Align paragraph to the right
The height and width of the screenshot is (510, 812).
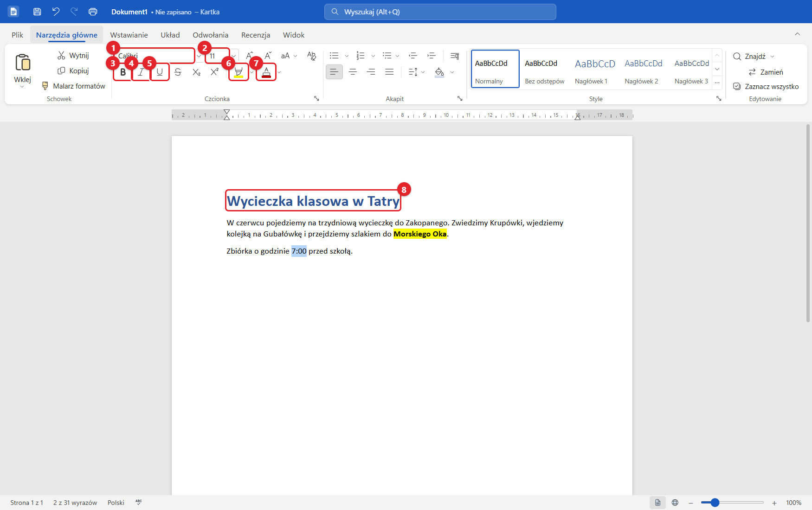(371, 72)
